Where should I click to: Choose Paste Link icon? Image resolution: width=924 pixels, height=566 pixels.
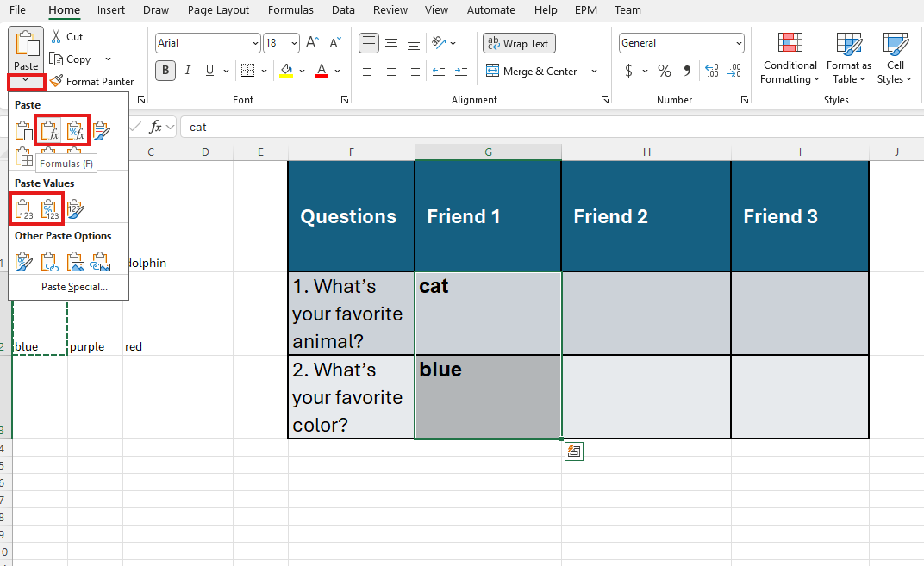(x=49, y=262)
